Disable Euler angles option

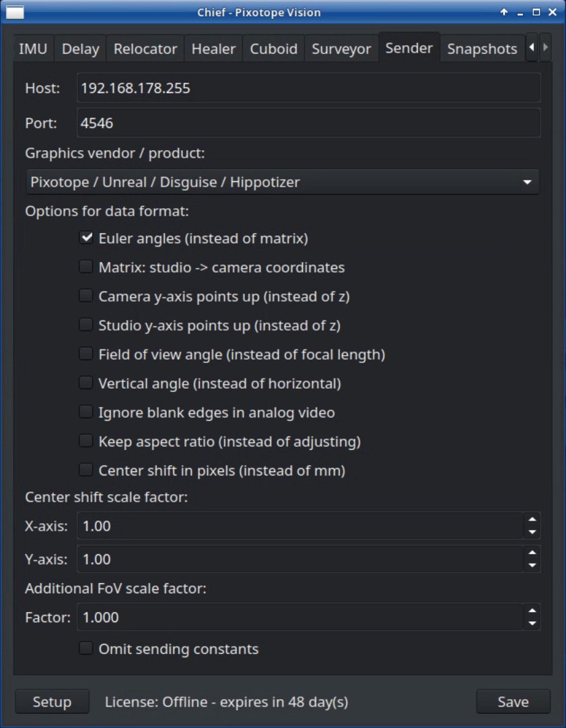pos(86,238)
